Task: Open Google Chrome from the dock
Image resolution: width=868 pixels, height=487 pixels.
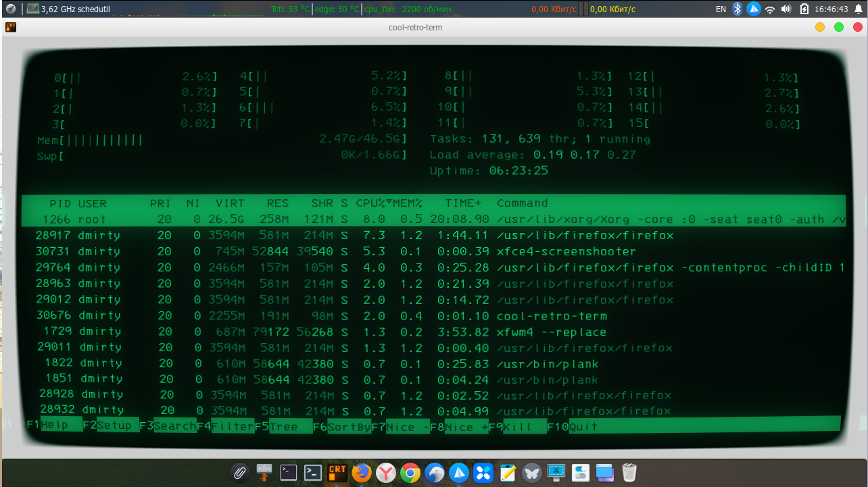Action: tap(410, 472)
